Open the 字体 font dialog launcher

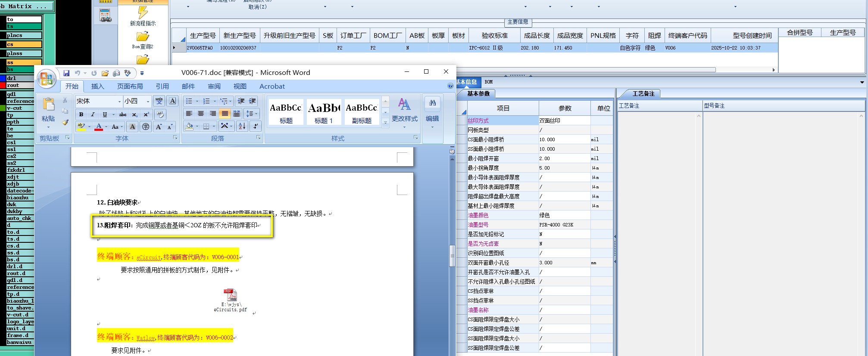175,138
